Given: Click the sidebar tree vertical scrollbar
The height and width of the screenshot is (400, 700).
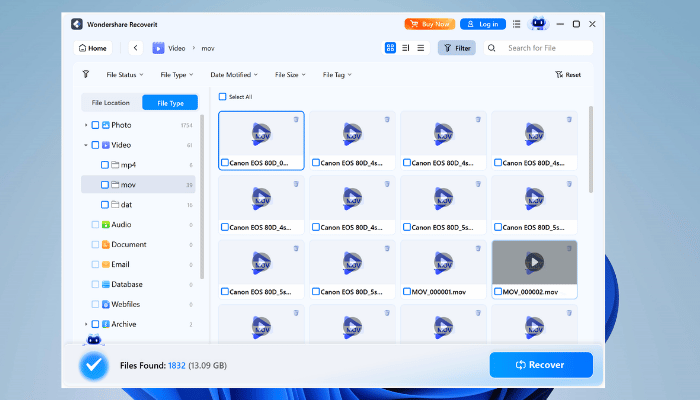Looking at the screenshot, I should tap(202, 196).
